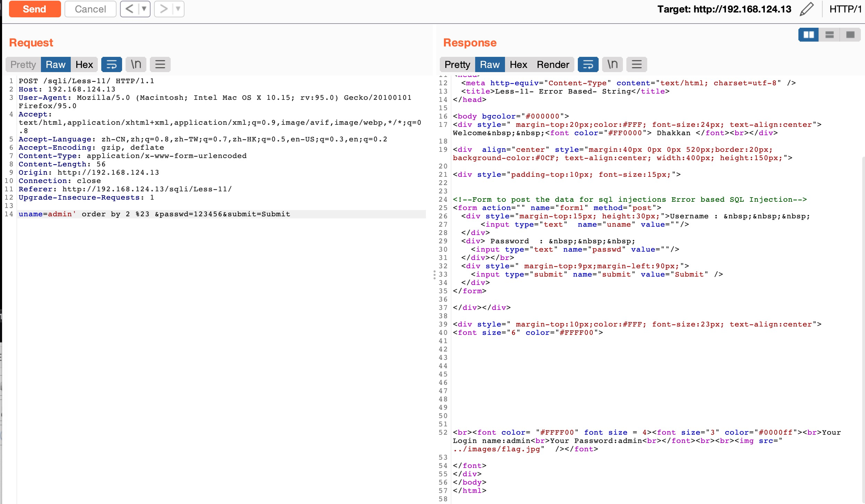Show non-printable characters in Response panel

pyautogui.click(x=613, y=64)
